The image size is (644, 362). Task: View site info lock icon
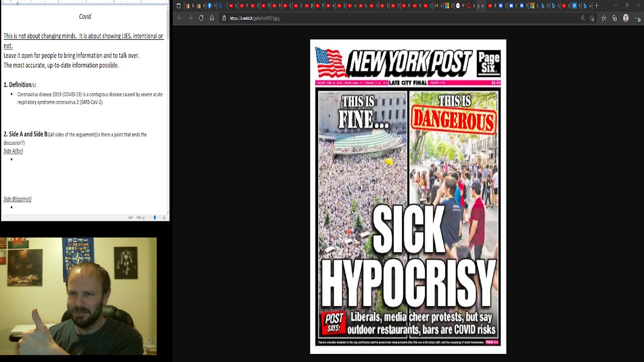[x=224, y=18]
